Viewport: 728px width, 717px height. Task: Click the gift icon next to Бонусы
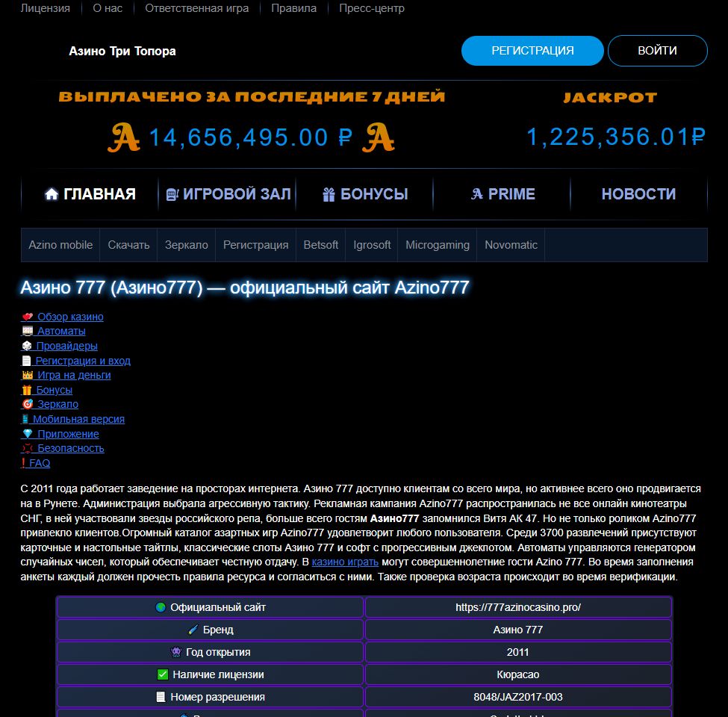(x=25, y=390)
